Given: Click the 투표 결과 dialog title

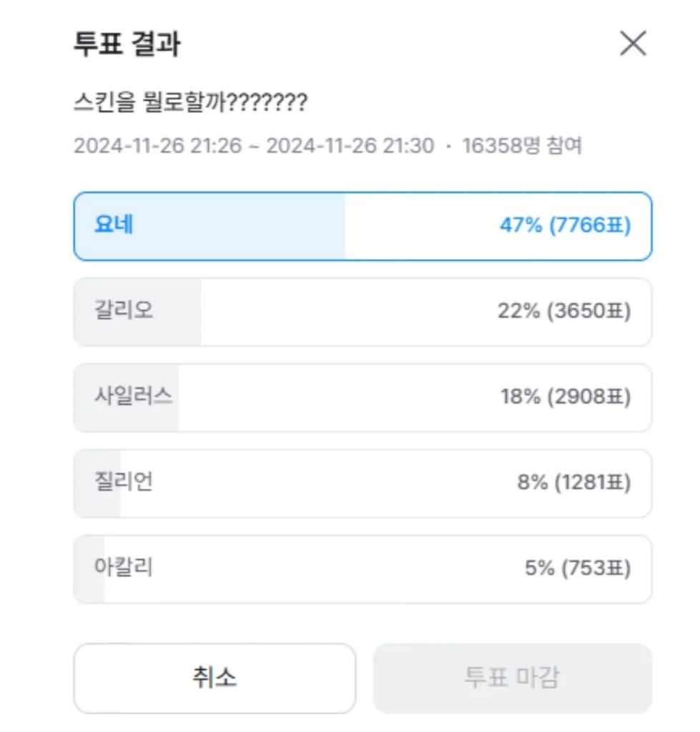Looking at the screenshot, I should 127,44.
